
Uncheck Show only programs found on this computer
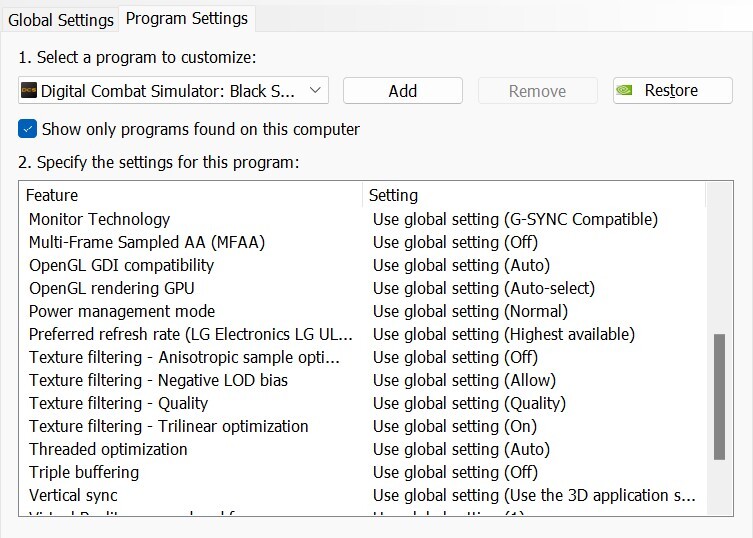coord(27,129)
